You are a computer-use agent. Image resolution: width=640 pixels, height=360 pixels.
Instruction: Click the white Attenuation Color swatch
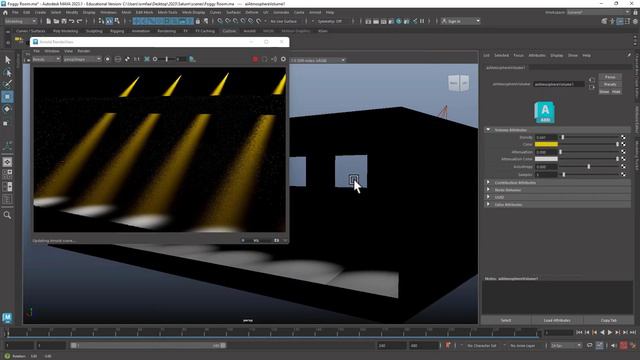click(546, 159)
